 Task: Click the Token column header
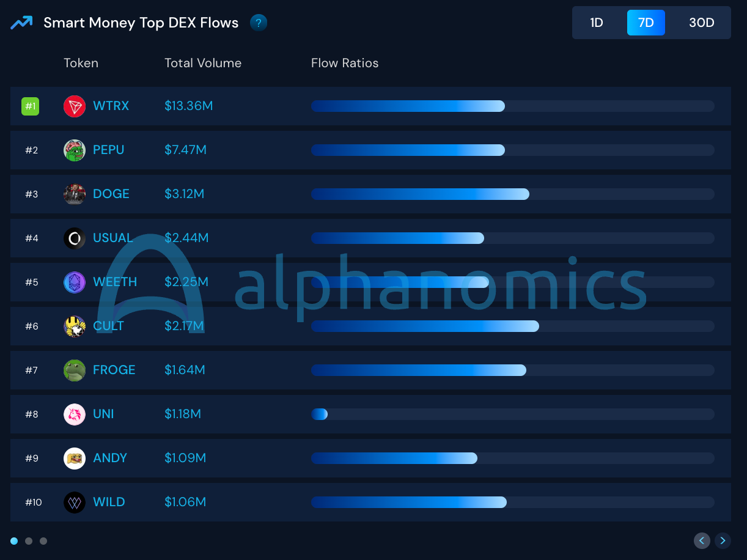(81, 63)
